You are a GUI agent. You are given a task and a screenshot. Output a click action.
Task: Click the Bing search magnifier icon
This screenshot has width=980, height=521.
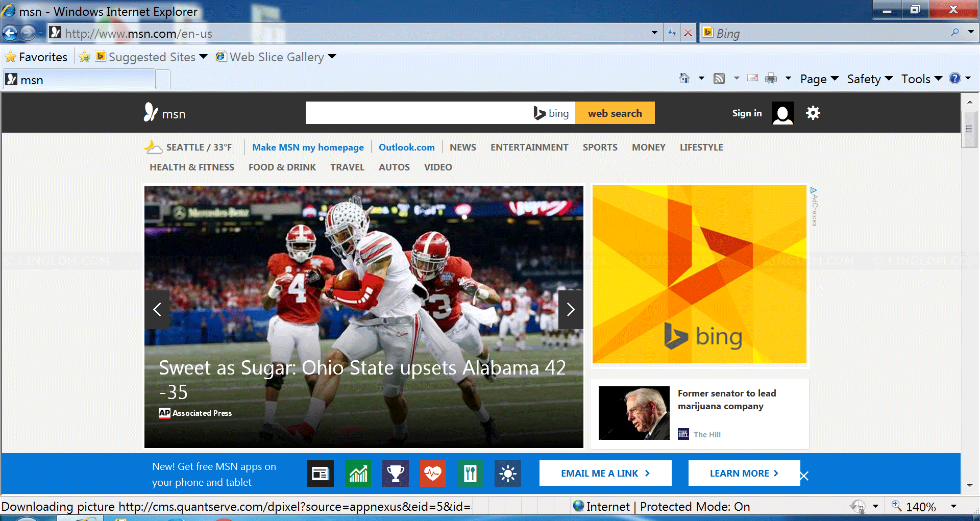point(955,32)
